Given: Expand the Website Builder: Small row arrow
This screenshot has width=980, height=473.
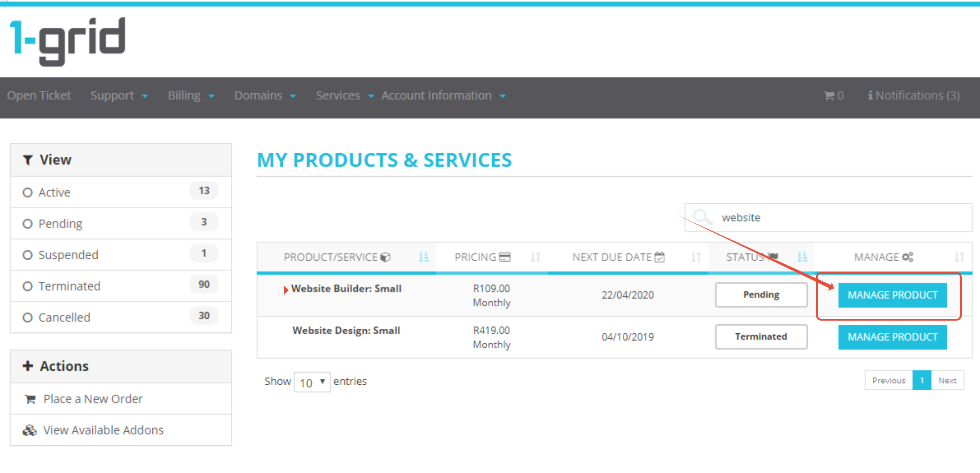Looking at the screenshot, I should point(286,290).
